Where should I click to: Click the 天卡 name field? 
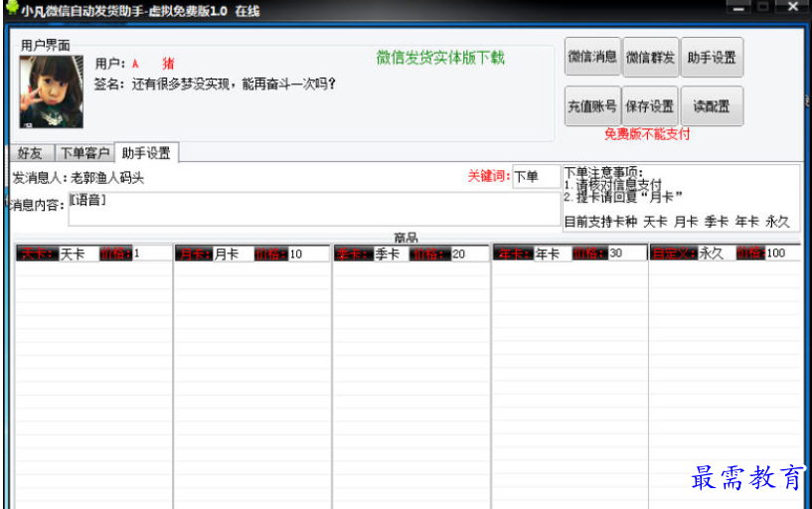click(79, 254)
